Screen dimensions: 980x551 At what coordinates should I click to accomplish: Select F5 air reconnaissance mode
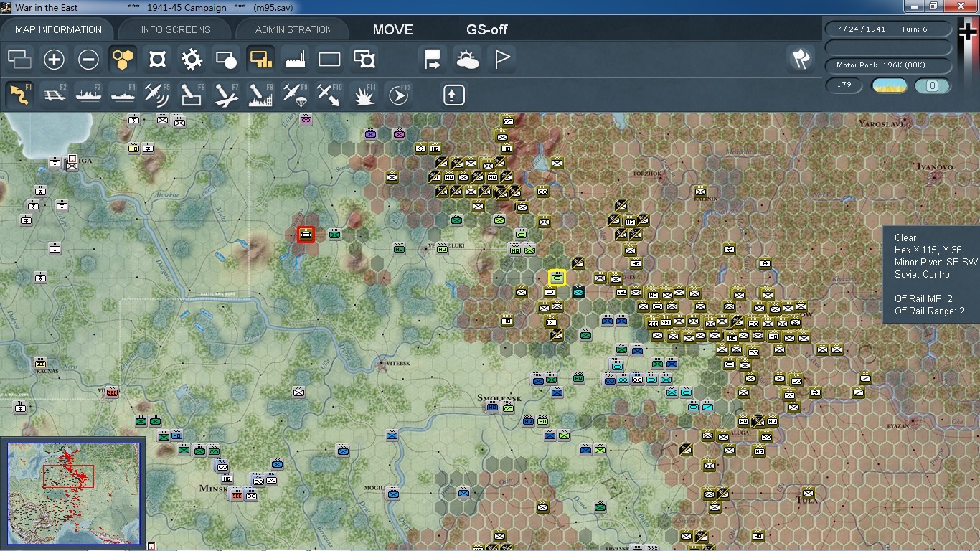(x=157, y=94)
